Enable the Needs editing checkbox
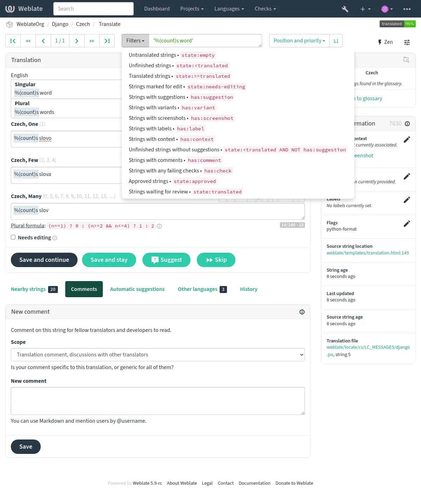 pyautogui.click(x=13, y=237)
